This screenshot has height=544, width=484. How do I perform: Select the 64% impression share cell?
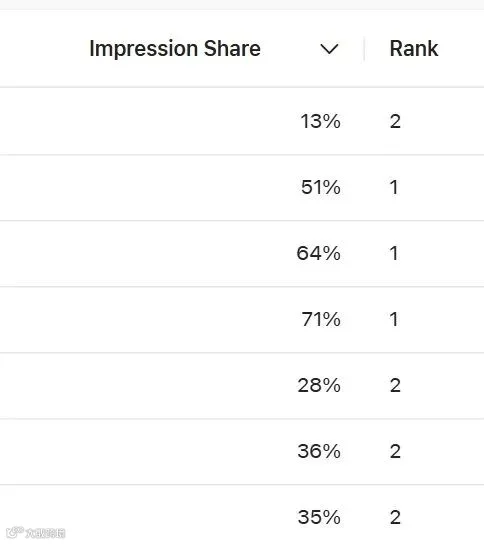click(319, 253)
